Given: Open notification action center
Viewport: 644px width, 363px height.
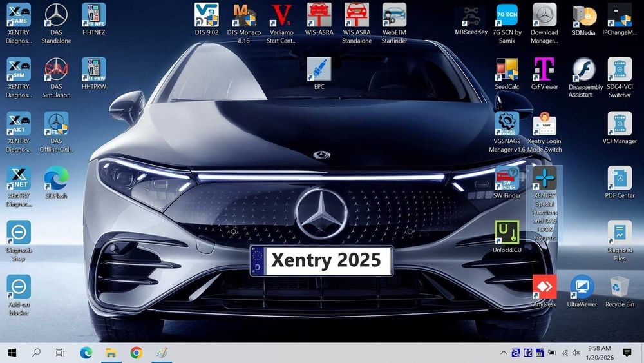Looking at the screenshot, I should click(x=627, y=353).
